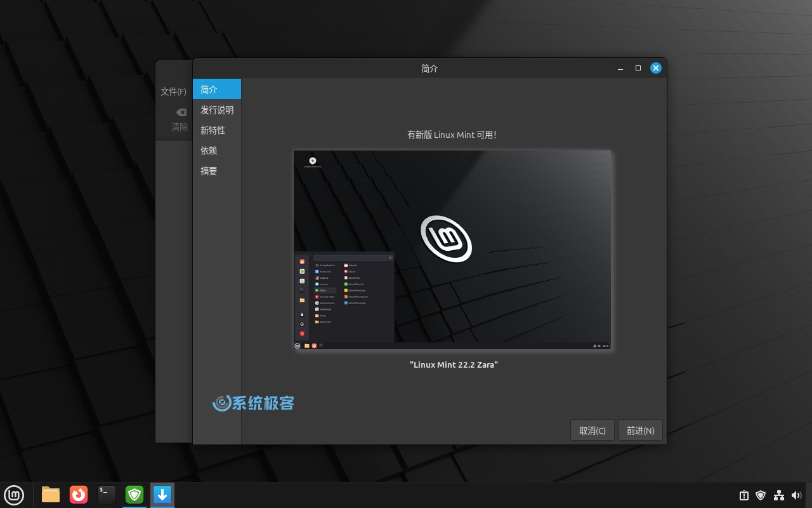Viewport: 812px width, 508px height.
Task: Open the network connections tray icon
Action: click(x=779, y=495)
